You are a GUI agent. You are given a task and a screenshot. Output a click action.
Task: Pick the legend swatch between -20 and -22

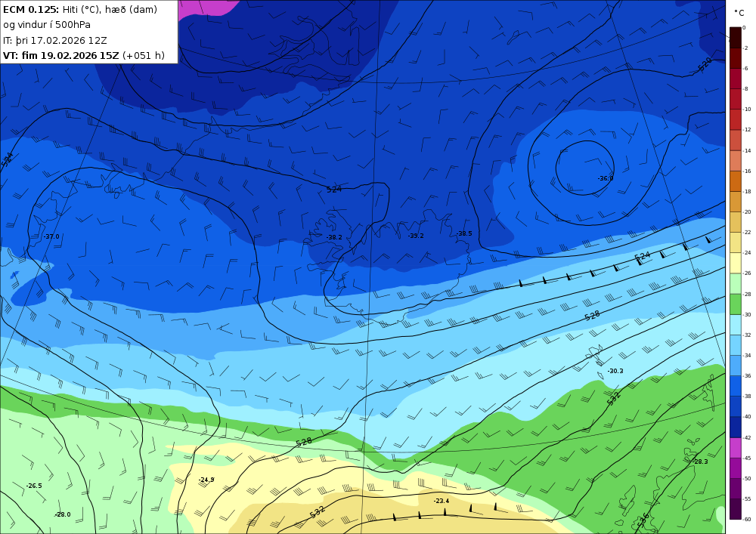click(x=736, y=222)
